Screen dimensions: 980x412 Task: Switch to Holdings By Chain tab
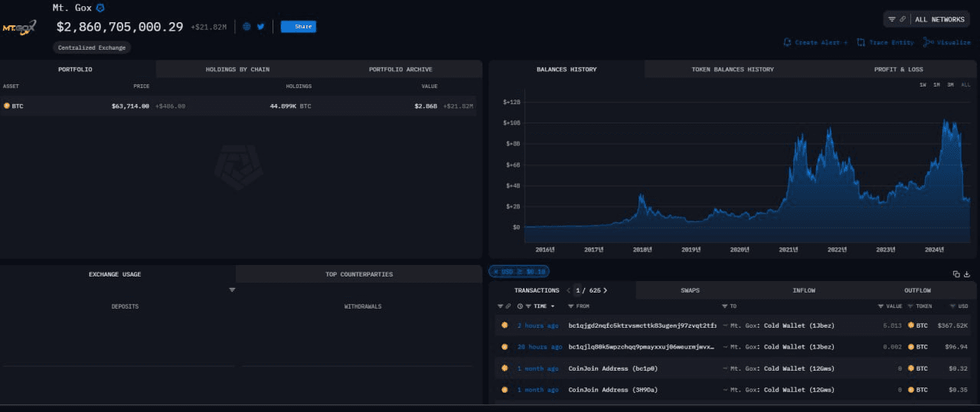(237, 69)
